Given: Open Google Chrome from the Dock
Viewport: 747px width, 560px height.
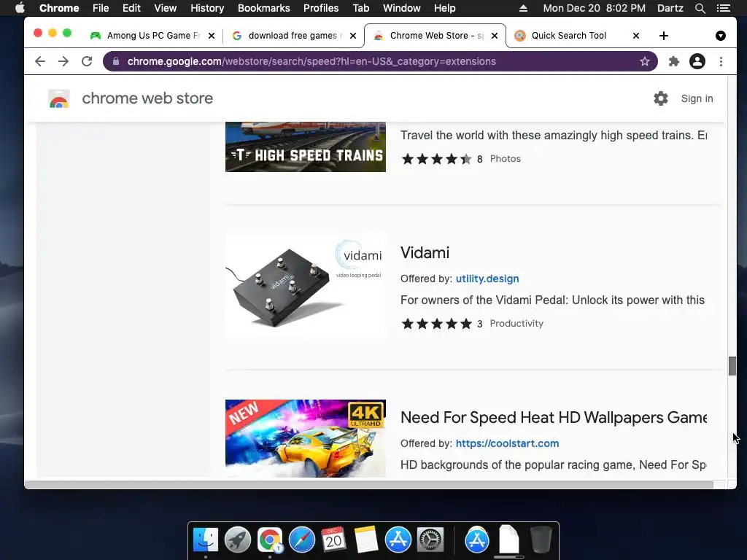Looking at the screenshot, I should click(x=270, y=540).
